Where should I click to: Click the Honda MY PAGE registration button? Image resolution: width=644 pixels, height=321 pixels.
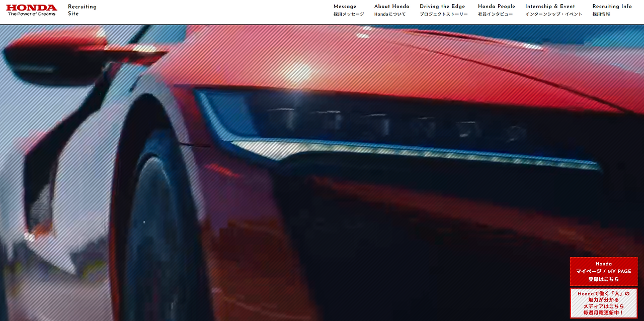[x=603, y=271]
